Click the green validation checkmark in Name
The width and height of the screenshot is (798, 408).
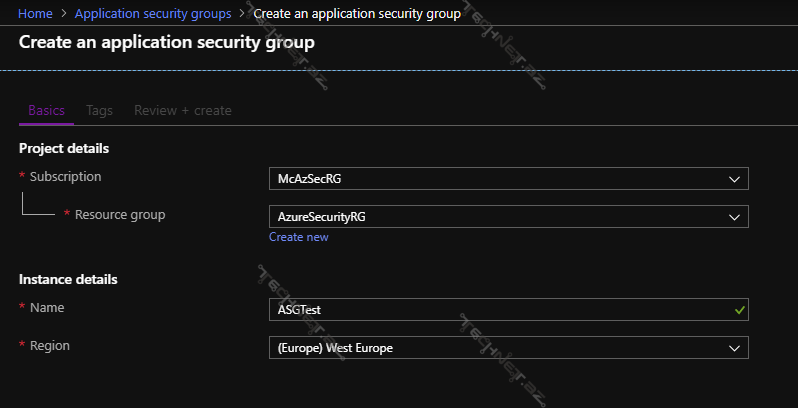738,310
